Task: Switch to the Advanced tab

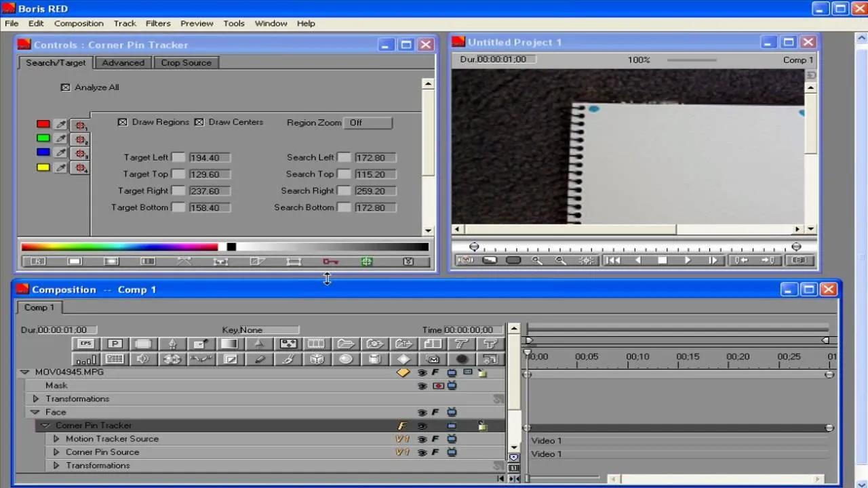Action: click(x=123, y=62)
